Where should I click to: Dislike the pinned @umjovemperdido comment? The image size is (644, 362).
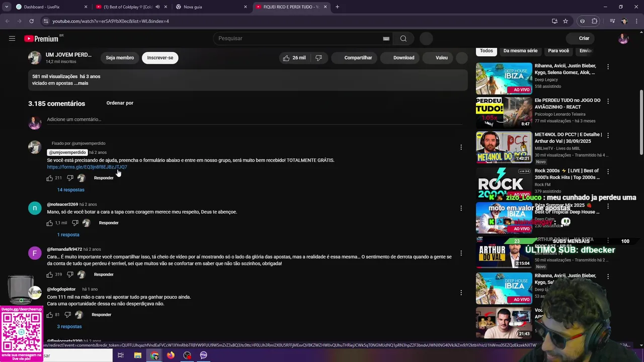(x=70, y=178)
